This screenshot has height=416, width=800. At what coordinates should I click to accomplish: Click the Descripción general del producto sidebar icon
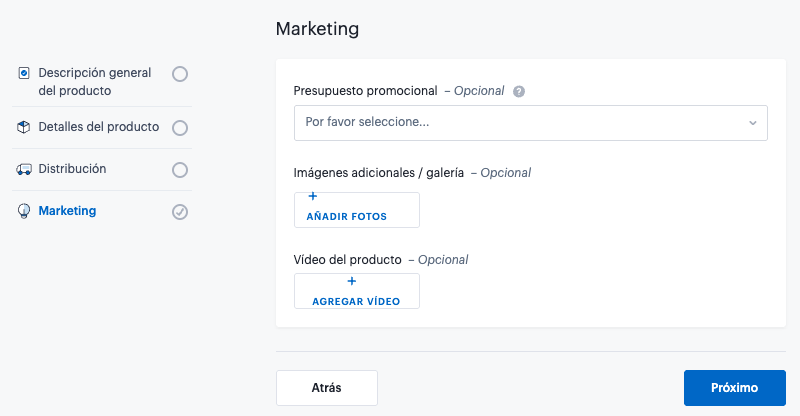point(24,73)
